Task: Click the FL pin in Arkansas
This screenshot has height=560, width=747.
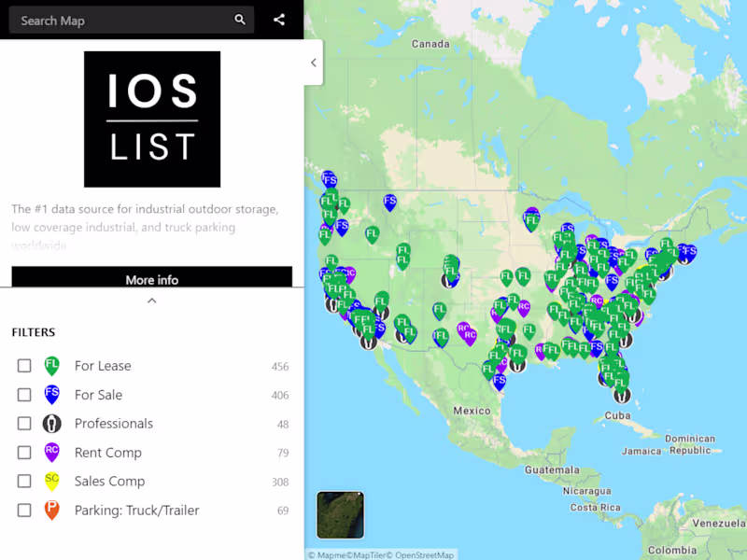Action: coord(529,331)
